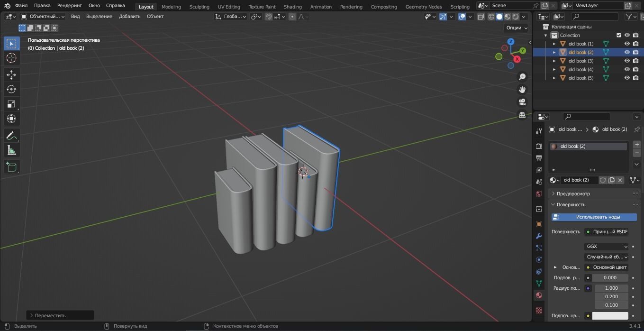The width and height of the screenshot is (644, 331).
Task: Click the Использовать ноды button
Action: 594,217
